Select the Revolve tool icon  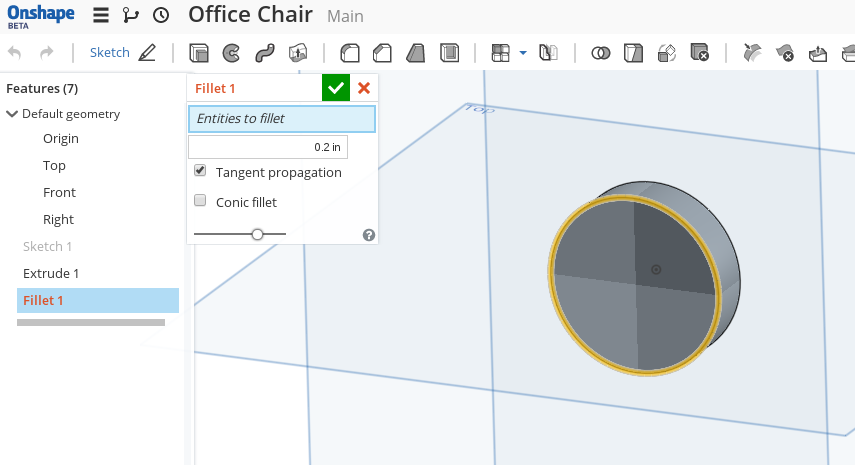[231, 52]
